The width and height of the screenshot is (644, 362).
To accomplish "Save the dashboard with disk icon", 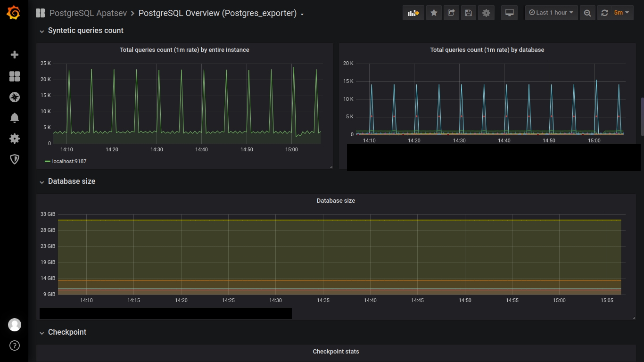I will pyautogui.click(x=468, y=13).
